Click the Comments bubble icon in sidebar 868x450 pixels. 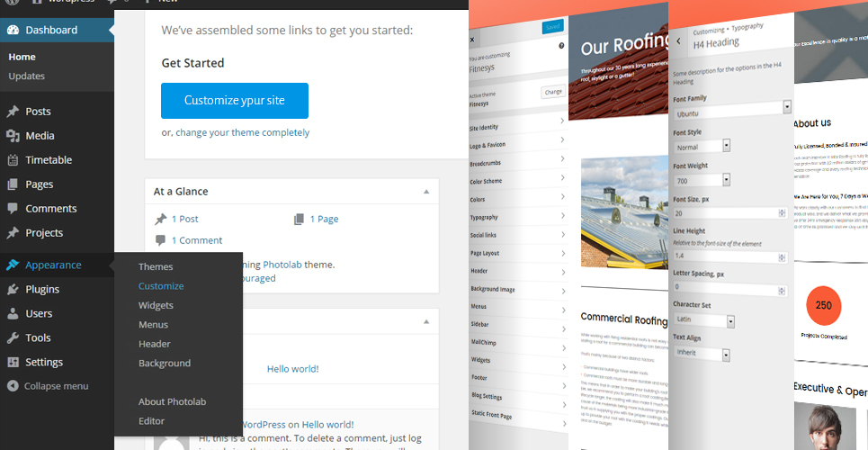13,209
